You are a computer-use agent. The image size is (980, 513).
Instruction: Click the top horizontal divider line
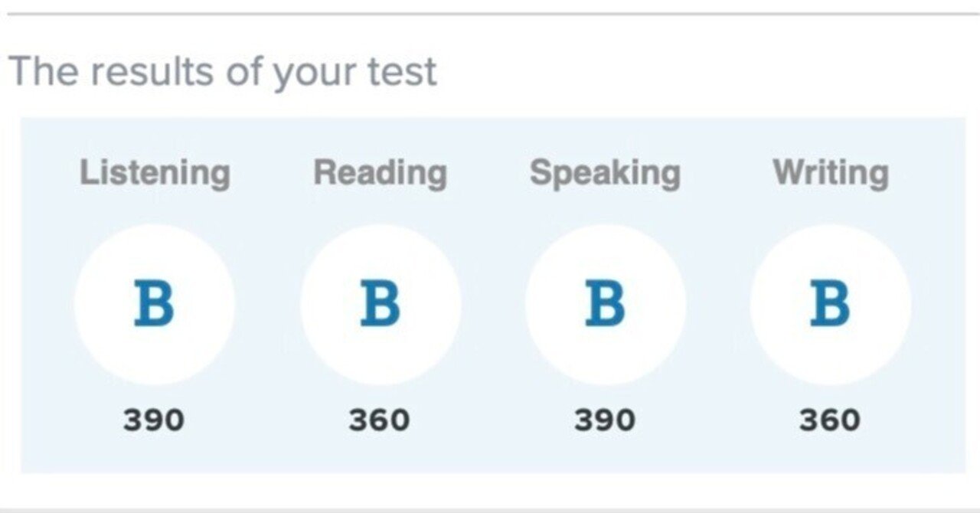pyautogui.click(x=490, y=14)
